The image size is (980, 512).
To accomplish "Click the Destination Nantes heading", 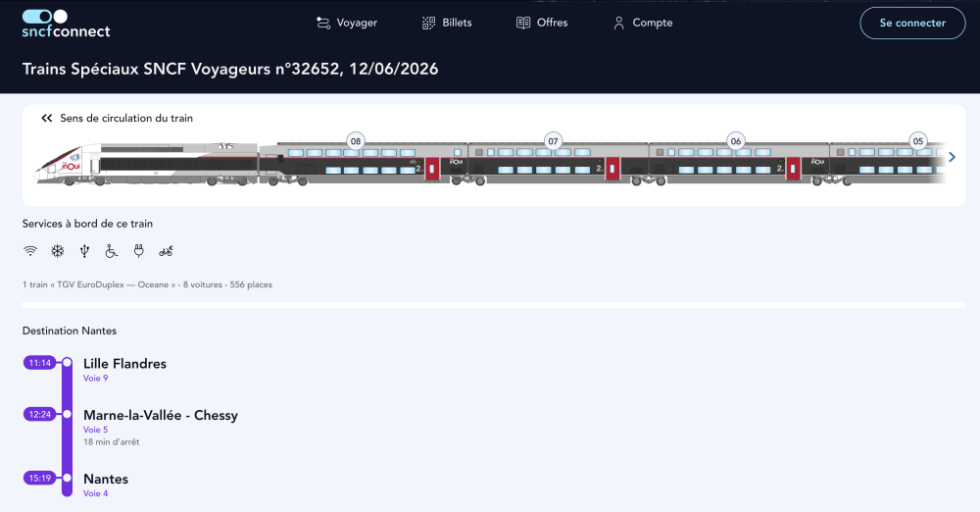I will [70, 331].
